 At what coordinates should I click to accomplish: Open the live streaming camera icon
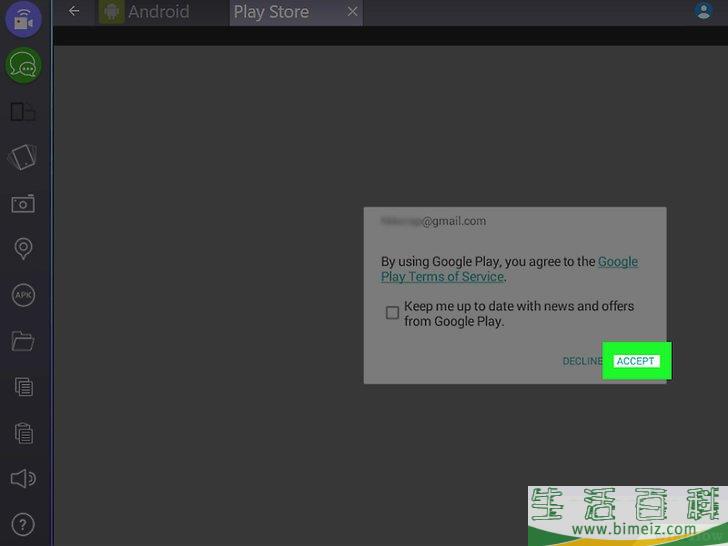[x=23, y=19]
